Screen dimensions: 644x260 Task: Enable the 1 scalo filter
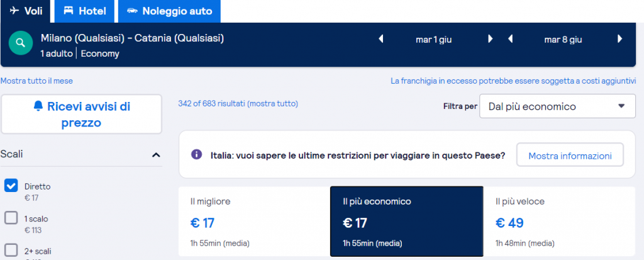(x=11, y=218)
